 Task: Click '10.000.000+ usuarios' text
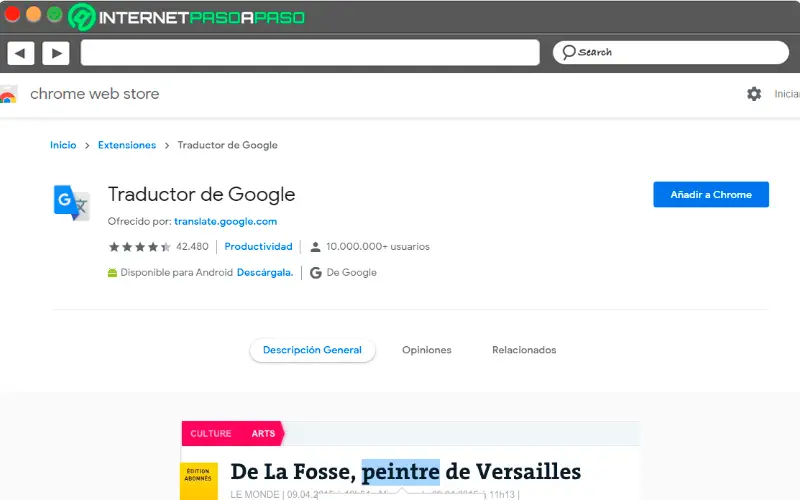click(378, 246)
